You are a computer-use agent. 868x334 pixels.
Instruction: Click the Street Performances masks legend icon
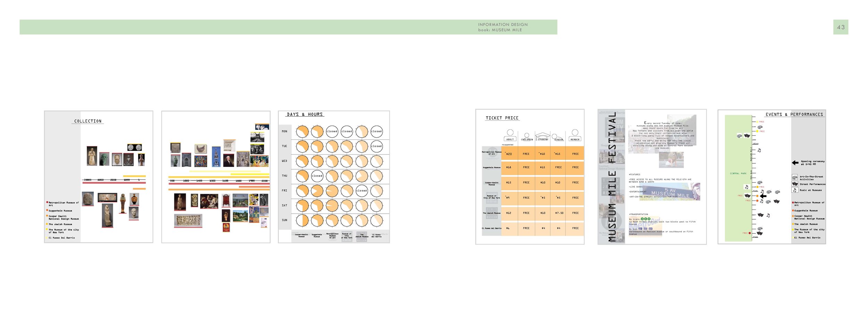[794, 183]
